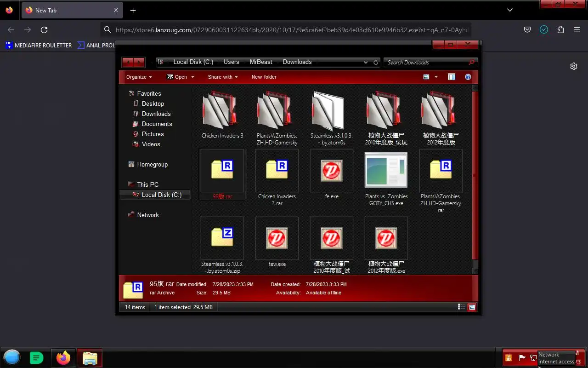The image size is (588, 368).
Task: Click MrBeast in the address path
Action: coord(261,62)
